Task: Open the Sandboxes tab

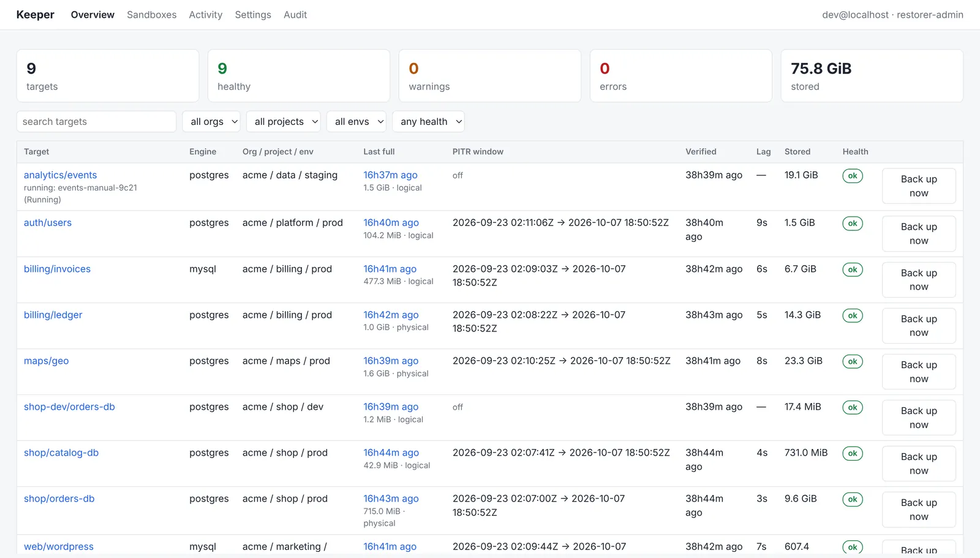Action: point(151,15)
